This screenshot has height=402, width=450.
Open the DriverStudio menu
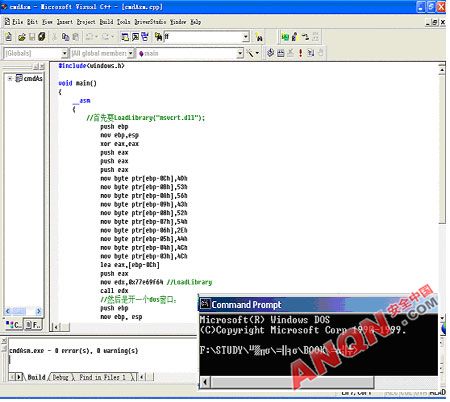click(x=150, y=22)
